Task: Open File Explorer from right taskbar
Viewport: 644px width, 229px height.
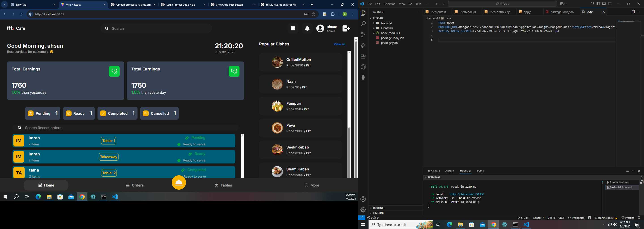Action: 460,225
